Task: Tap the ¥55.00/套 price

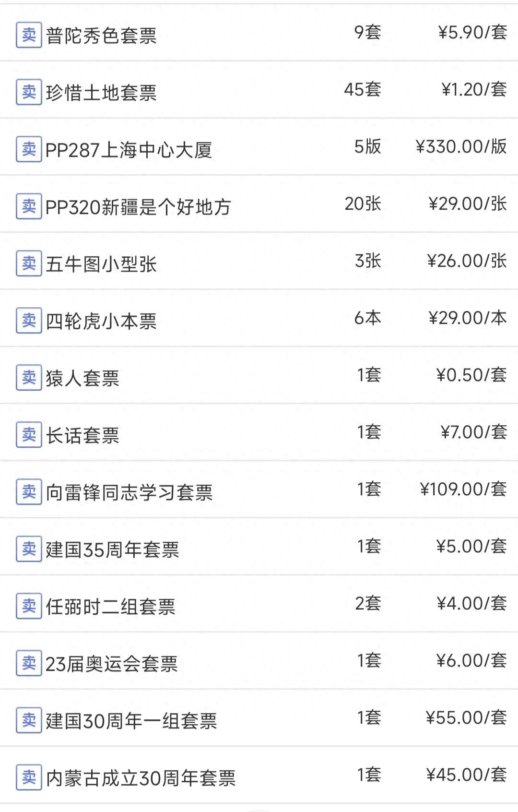Action: (x=466, y=718)
